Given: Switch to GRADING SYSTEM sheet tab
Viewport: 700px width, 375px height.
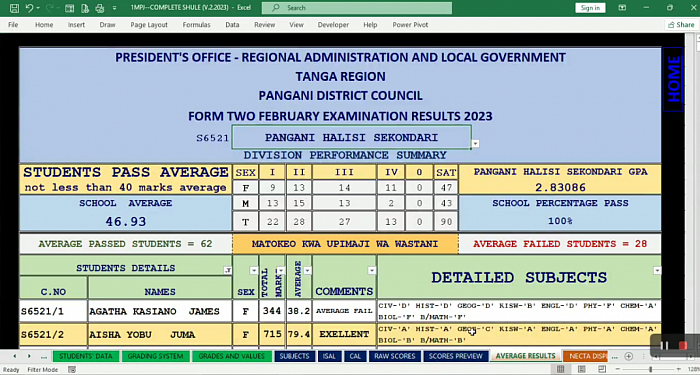Looking at the screenshot, I should coord(155,356).
